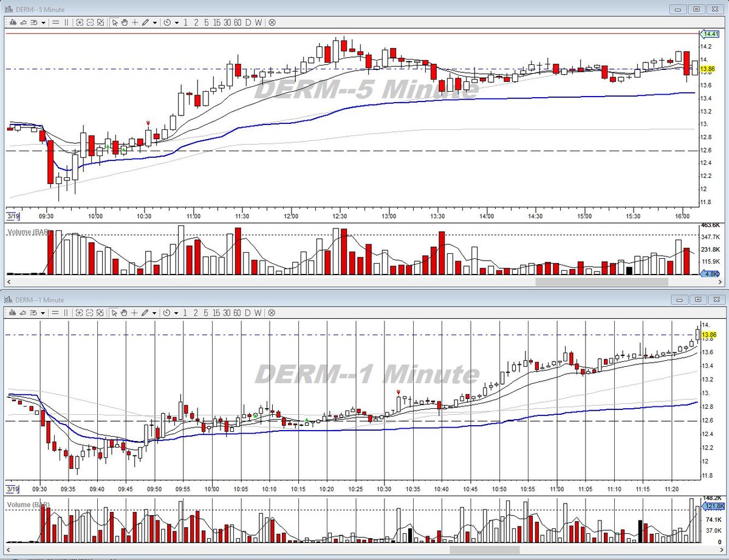Expand the clock interval dropdown in the 1 Minute chart
Viewport: 729px width, 560px height.
click(177, 313)
